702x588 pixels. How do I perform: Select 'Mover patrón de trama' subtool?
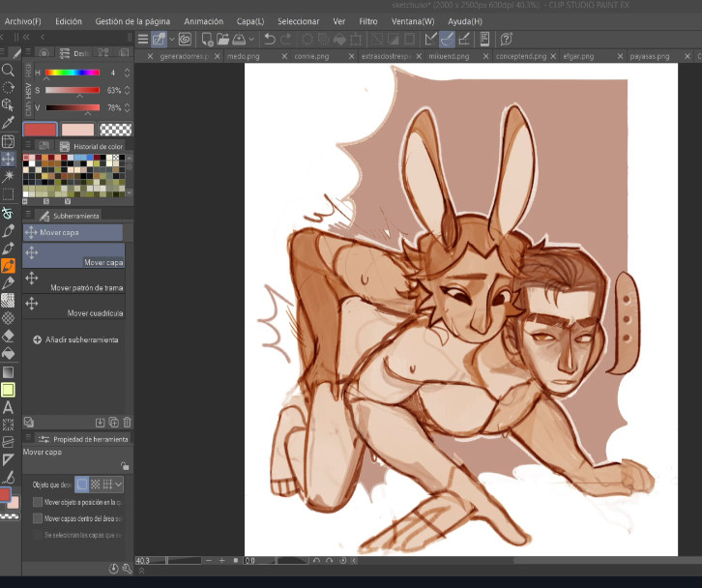tap(73, 281)
